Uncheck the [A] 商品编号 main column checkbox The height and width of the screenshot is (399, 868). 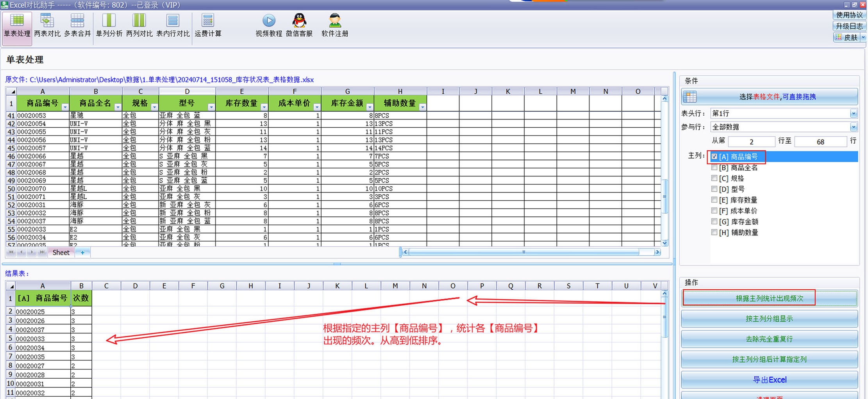click(714, 157)
